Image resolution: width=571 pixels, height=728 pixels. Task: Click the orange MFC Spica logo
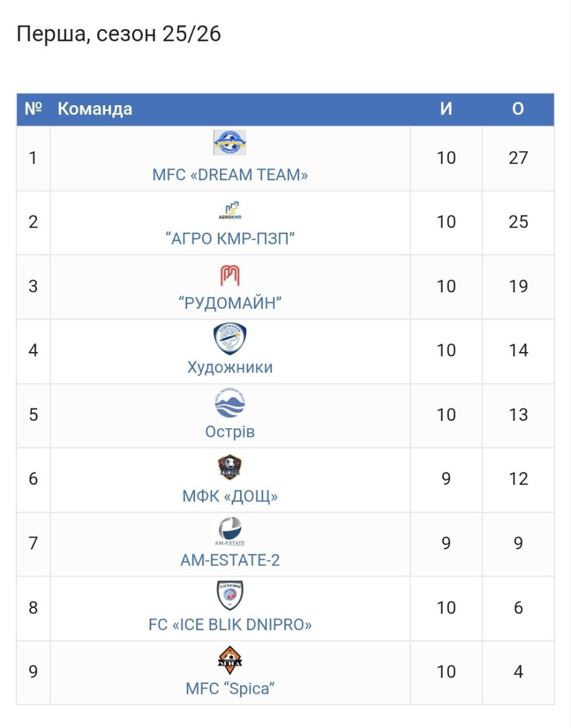coord(230,660)
